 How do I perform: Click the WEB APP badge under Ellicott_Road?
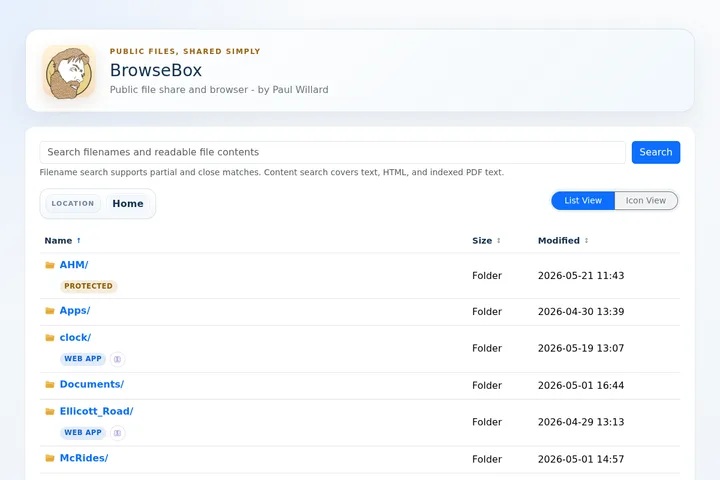83,433
